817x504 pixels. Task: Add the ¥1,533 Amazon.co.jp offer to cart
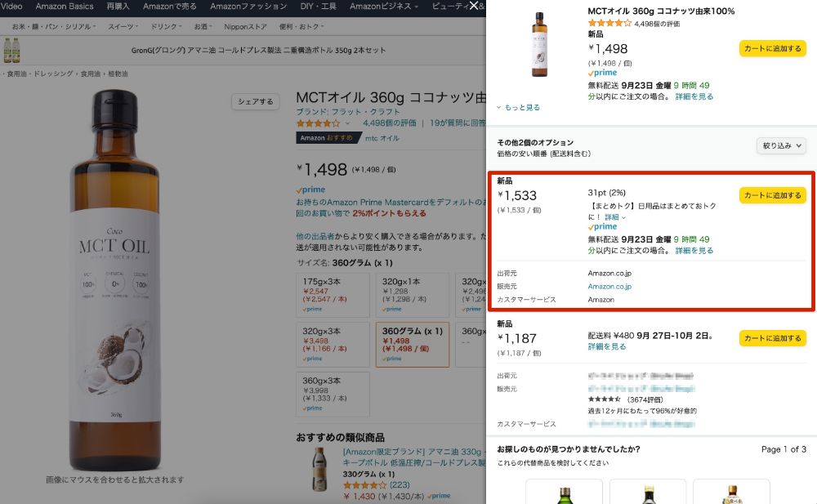pos(772,195)
